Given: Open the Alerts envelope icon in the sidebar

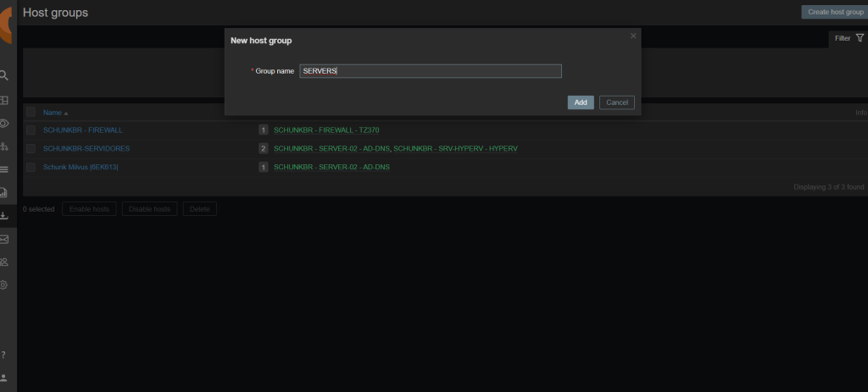Looking at the screenshot, I should click(x=4, y=240).
